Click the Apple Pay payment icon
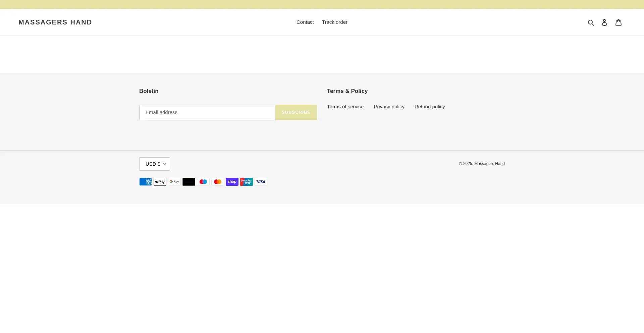This screenshot has height=333, width=644. click(x=160, y=182)
